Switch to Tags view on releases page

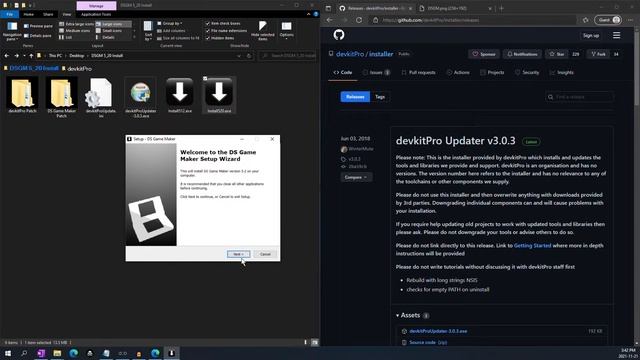click(380, 97)
